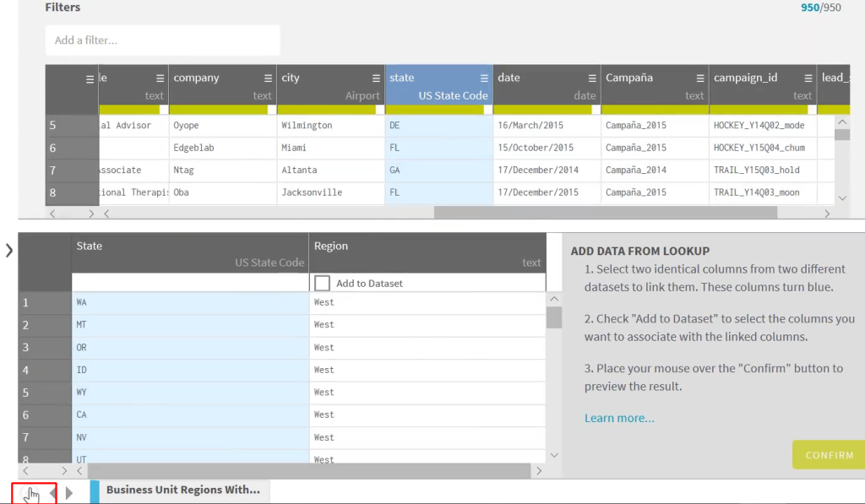Go to previous lookup dataset tab arrow
This screenshot has width=865, height=504.
tap(52, 492)
